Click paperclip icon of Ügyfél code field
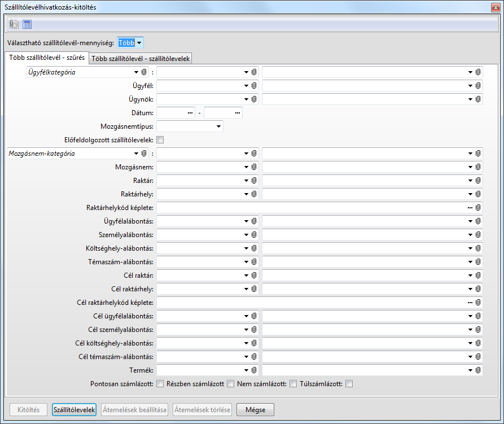 coord(254,86)
